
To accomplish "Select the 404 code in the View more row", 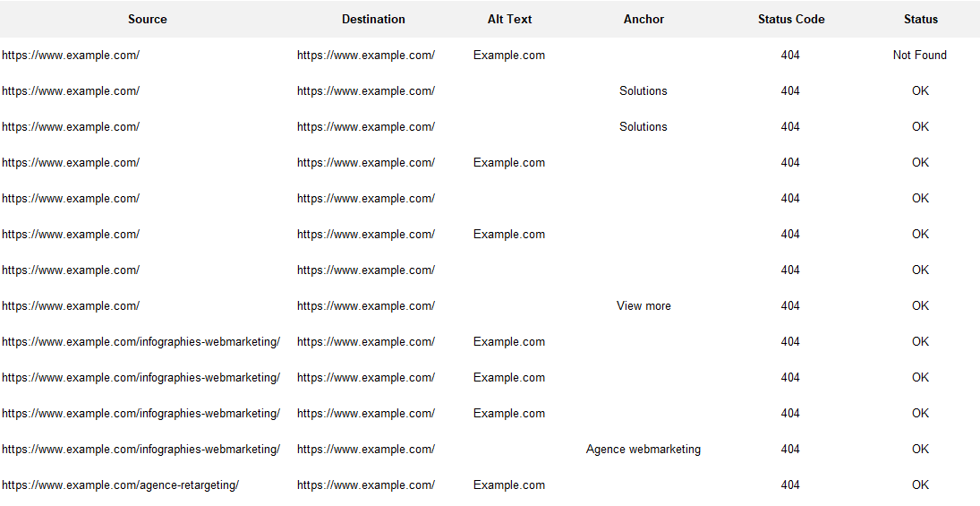I will click(x=790, y=306).
